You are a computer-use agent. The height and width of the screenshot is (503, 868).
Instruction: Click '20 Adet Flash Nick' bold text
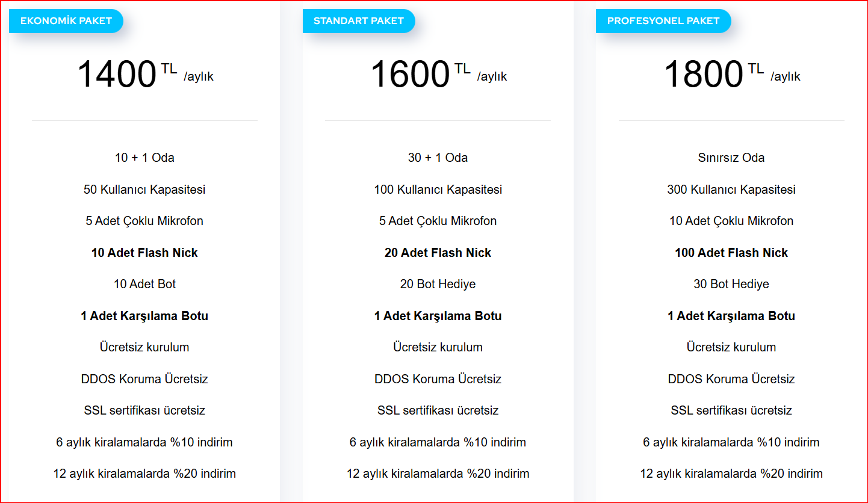coord(438,253)
